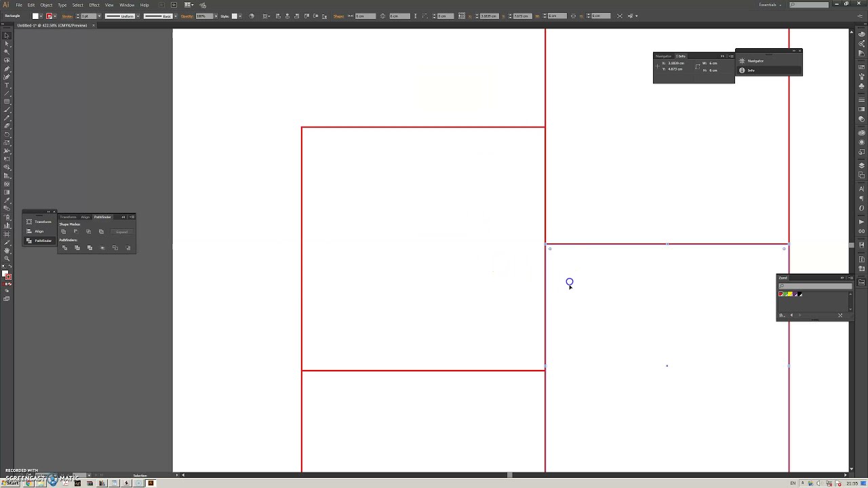This screenshot has width=868, height=488.
Task: Open the Info panel icon
Action: pyautogui.click(x=742, y=70)
